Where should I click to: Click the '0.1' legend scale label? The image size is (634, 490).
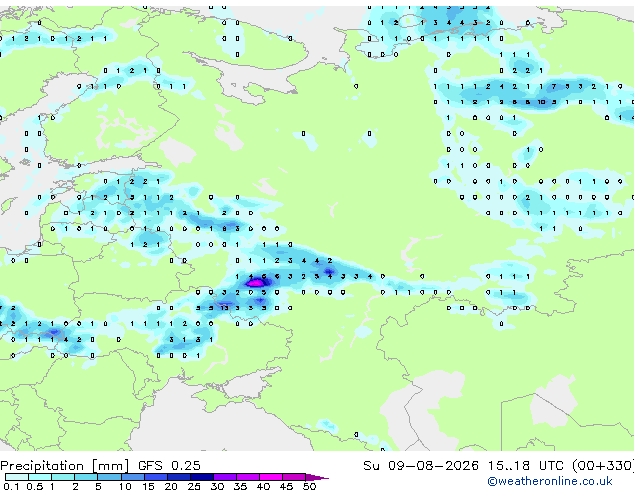tap(11, 486)
